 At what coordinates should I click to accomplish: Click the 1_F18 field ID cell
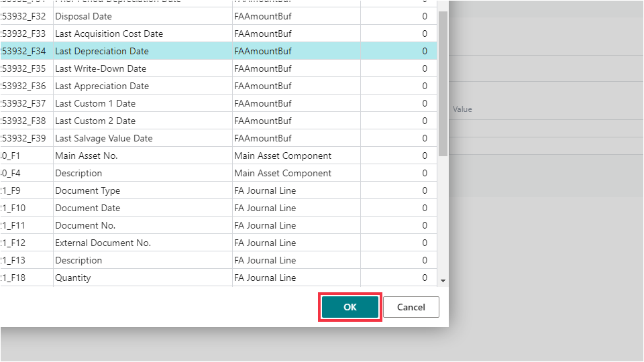click(27, 278)
